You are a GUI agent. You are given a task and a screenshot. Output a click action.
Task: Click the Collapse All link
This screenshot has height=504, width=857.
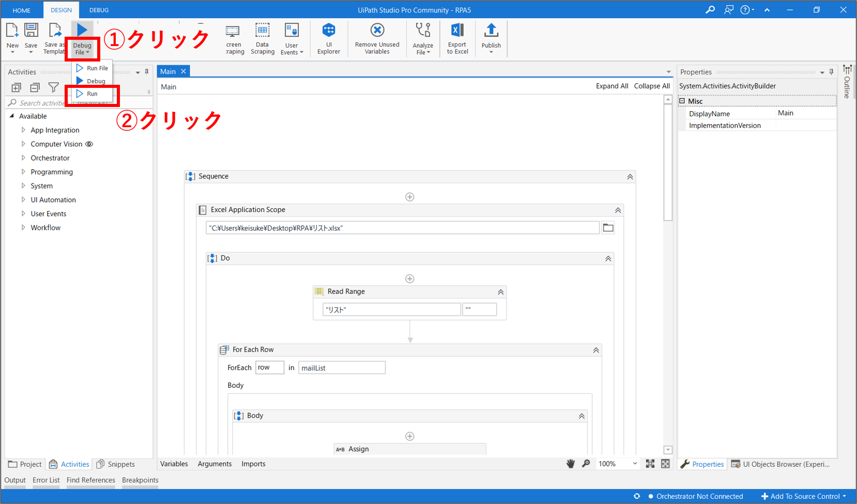(x=651, y=86)
